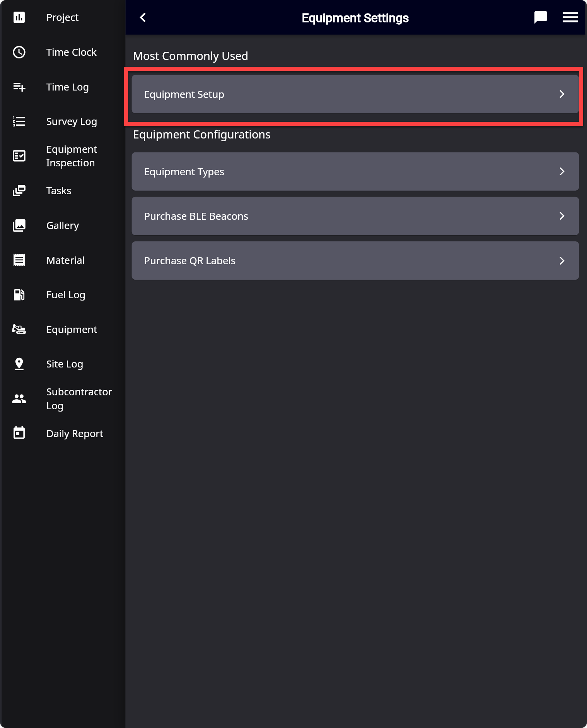Open Subcontractor Log in sidebar
The width and height of the screenshot is (587, 728).
[x=63, y=399]
